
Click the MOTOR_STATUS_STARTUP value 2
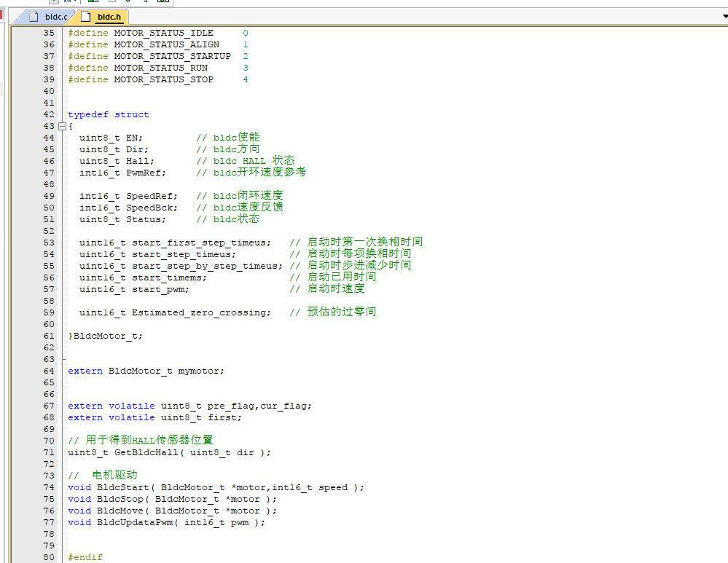(245, 56)
